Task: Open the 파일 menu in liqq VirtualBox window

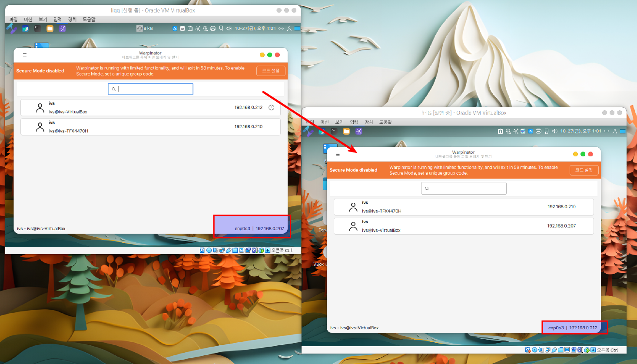Action: (13, 20)
